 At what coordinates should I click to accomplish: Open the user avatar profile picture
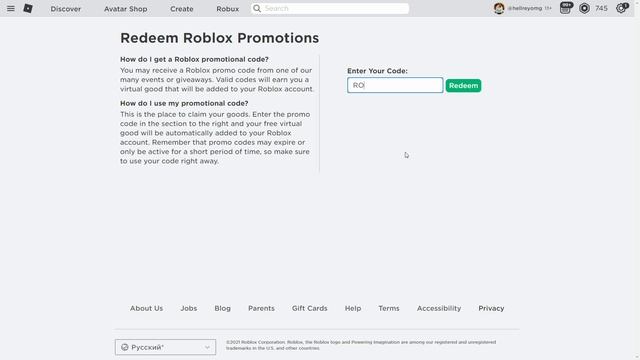pyautogui.click(x=499, y=8)
